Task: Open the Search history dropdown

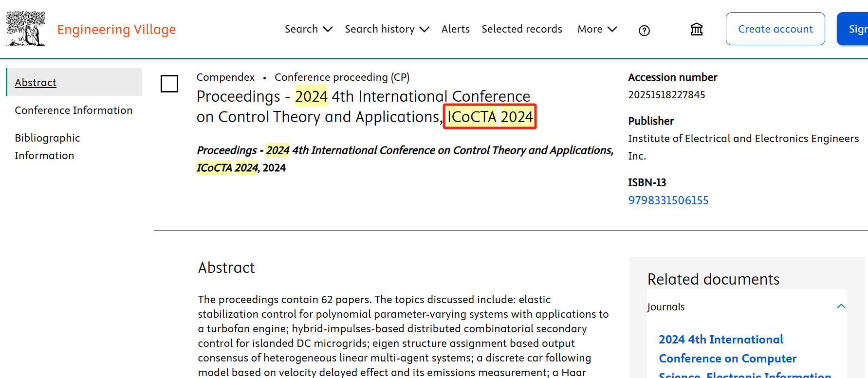Action: click(x=387, y=29)
